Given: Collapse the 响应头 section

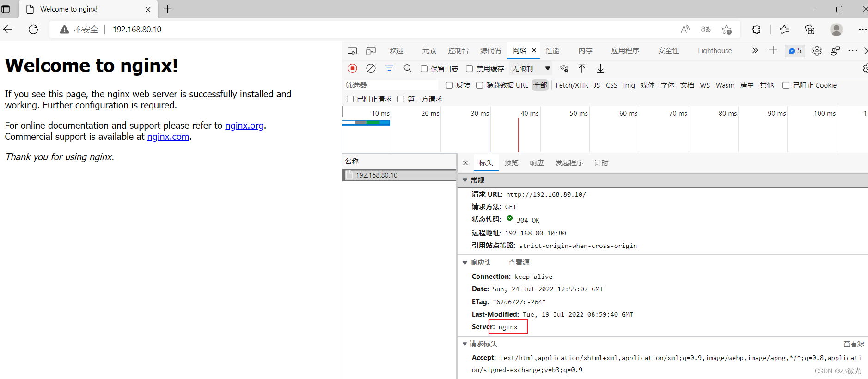Looking at the screenshot, I should (465, 263).
